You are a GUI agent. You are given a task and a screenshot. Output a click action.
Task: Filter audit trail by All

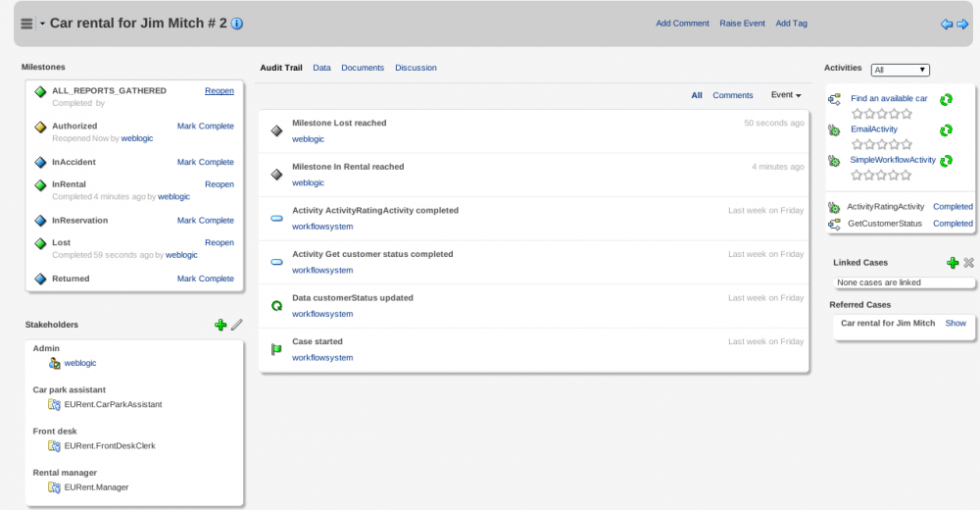[697, 95]
